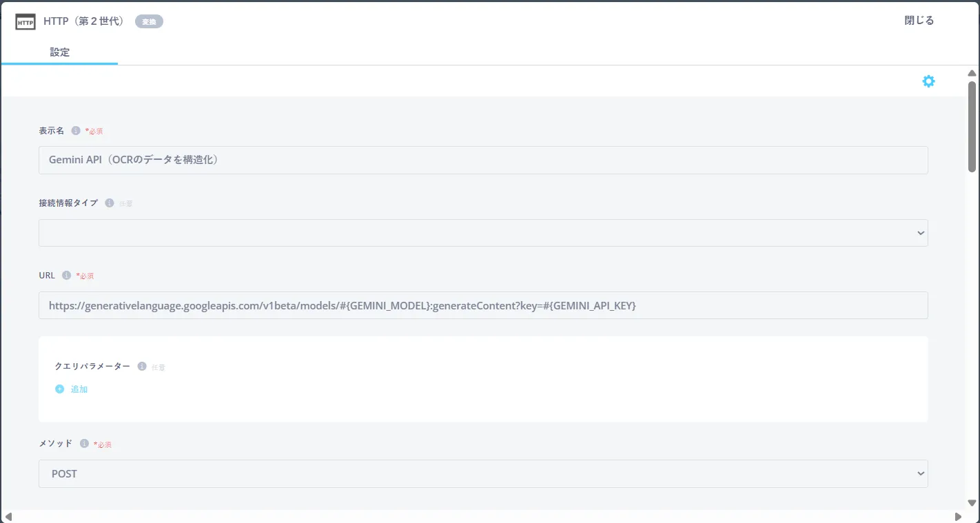Click the horizontal scrollbar right arrow
The height and width of the screenshot is (523, 980).
pos(958,517)
